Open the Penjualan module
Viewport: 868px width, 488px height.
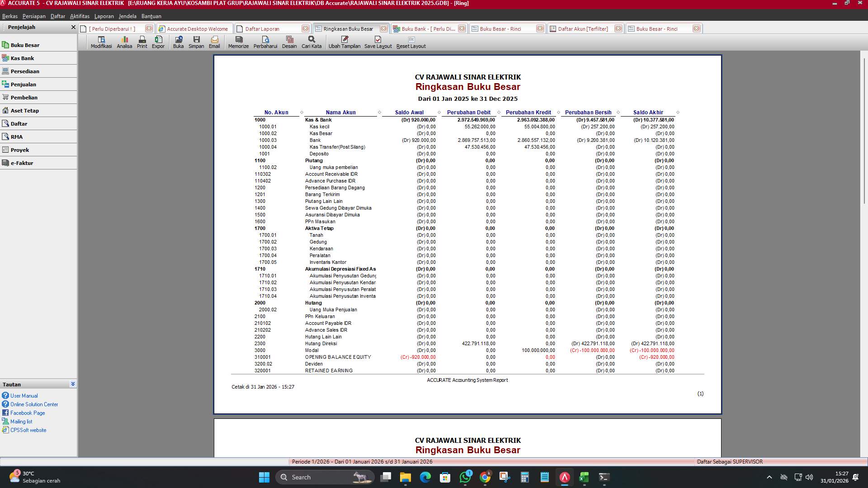(23, 84)
